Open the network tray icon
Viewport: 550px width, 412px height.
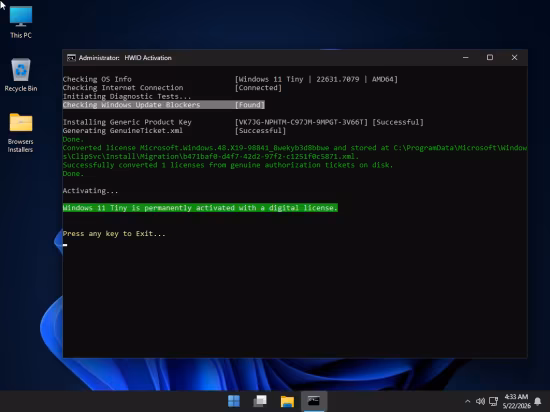pos(493,401)
